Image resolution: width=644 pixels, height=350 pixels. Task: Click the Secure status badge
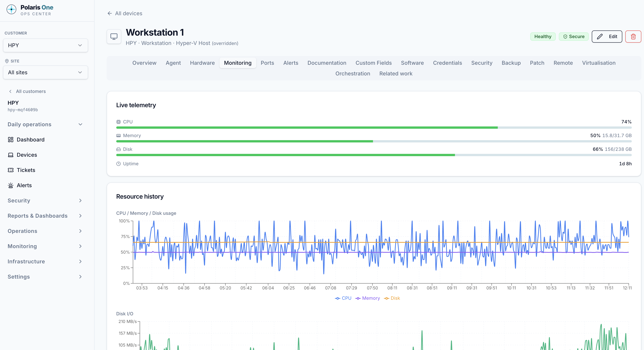pos(574,37)
